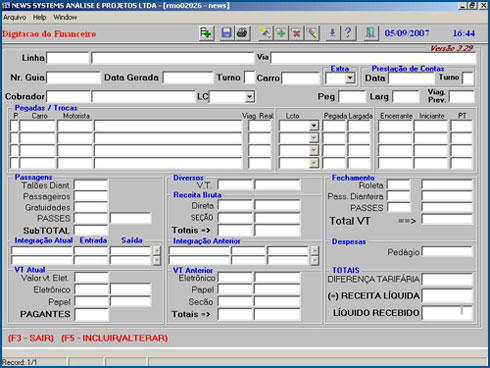Click the flashlight query icon
Screen dimensions: 490x368
pos(265,33)
